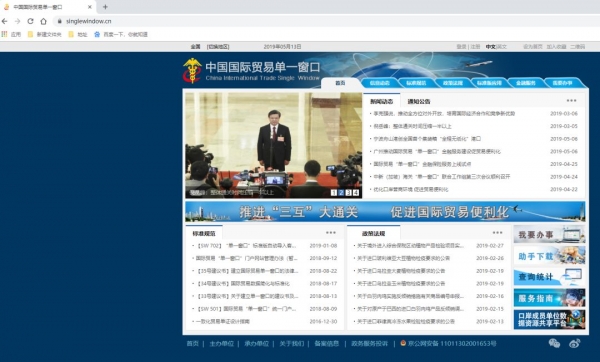Show slide 2 in the photo carousel

tap(341, 192)
